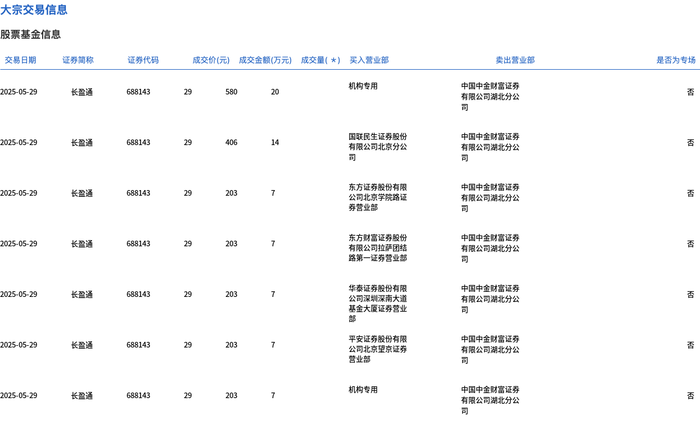This screenshot has width=700, height=424.
Task: Click seller 中国中金财富证券 in 平安证券 row
Action: pos(490,349)
